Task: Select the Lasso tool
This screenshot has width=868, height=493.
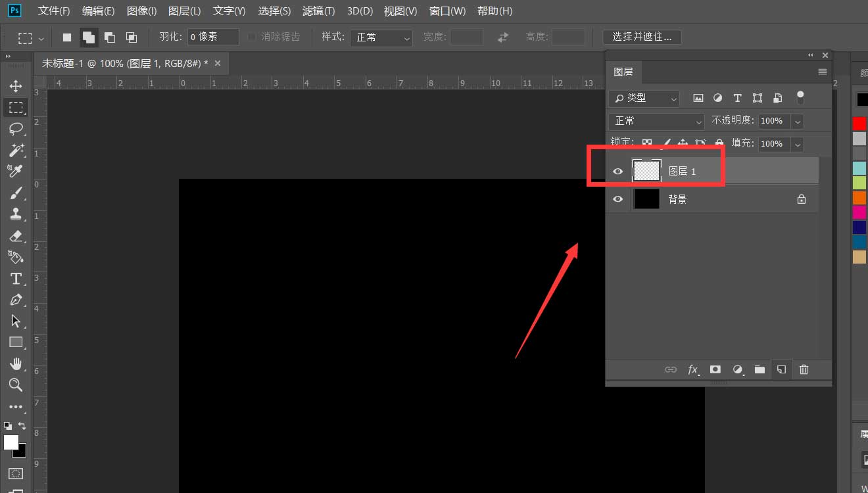Action: tap(16, 129)
